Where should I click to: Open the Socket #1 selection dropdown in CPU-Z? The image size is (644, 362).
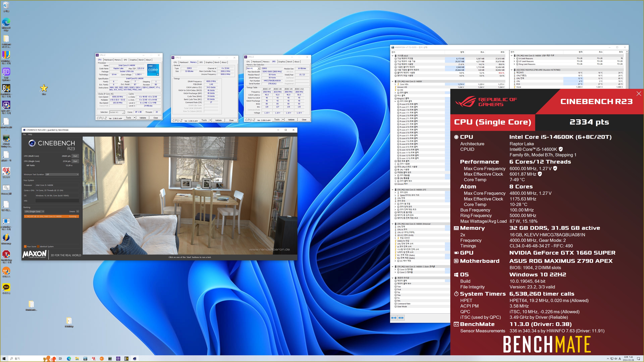click(117, 112)
